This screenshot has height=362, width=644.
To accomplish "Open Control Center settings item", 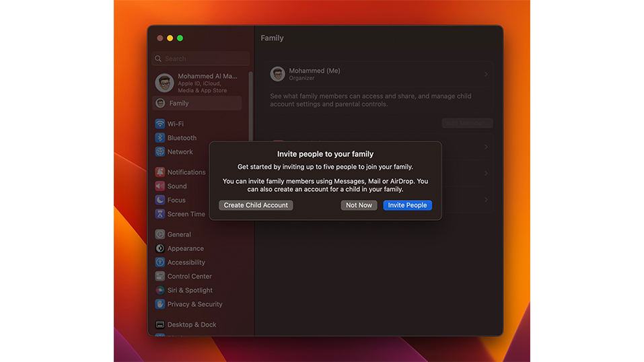I will tap(189, 277).
